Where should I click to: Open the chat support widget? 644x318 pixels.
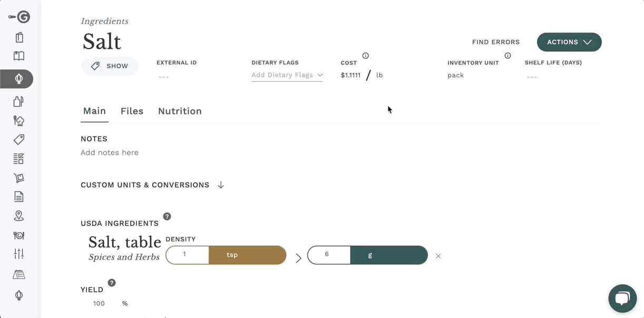[622, 299]
